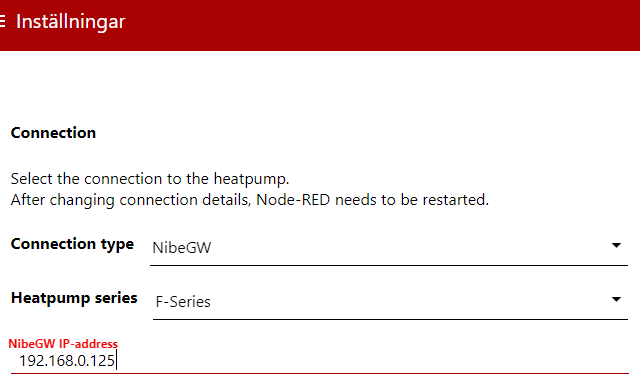Click the red NibeGW IP-address label
Screen dimensions: 640x383
(x=63, y=344)
